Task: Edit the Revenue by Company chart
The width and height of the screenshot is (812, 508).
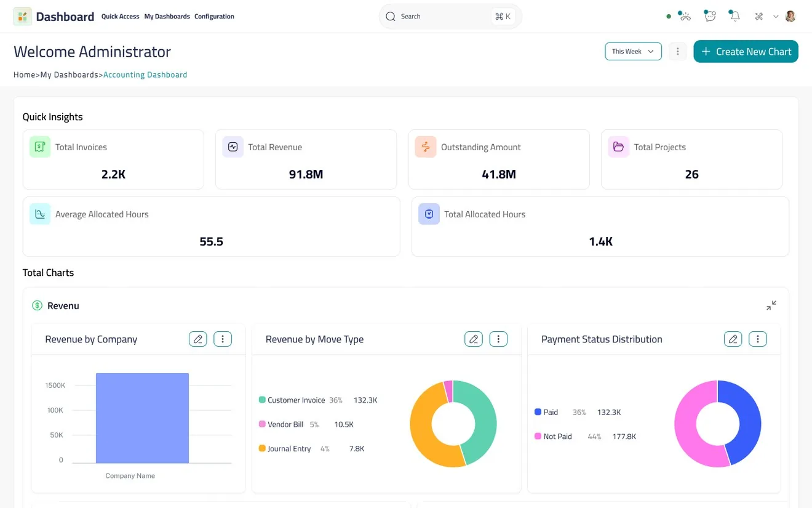Action: pyautogui.click(x=198, y=339)
